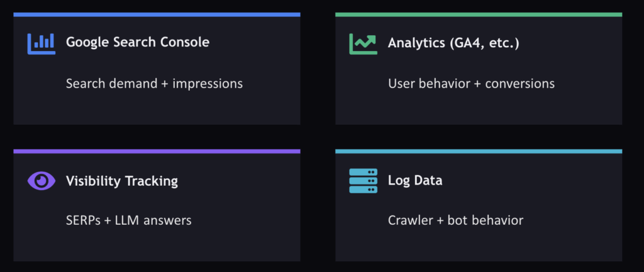Click the "User behavior + conversions" description

pyautogui.click(x=471, y=83)
